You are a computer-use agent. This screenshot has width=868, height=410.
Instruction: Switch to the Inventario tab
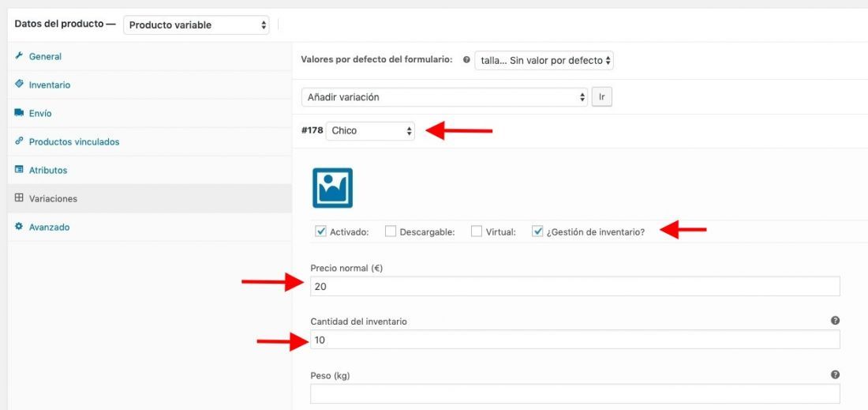149,85
